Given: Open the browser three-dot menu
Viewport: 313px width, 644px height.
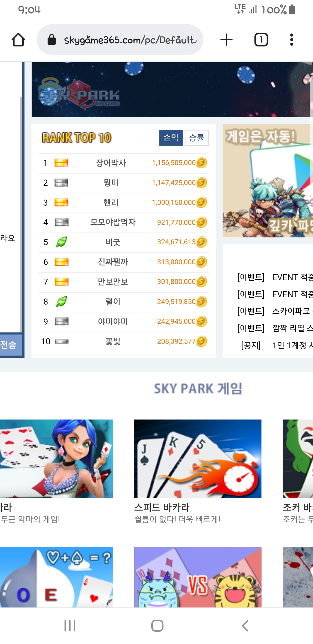Looking at the screenshot, I should tap(292, 40).
